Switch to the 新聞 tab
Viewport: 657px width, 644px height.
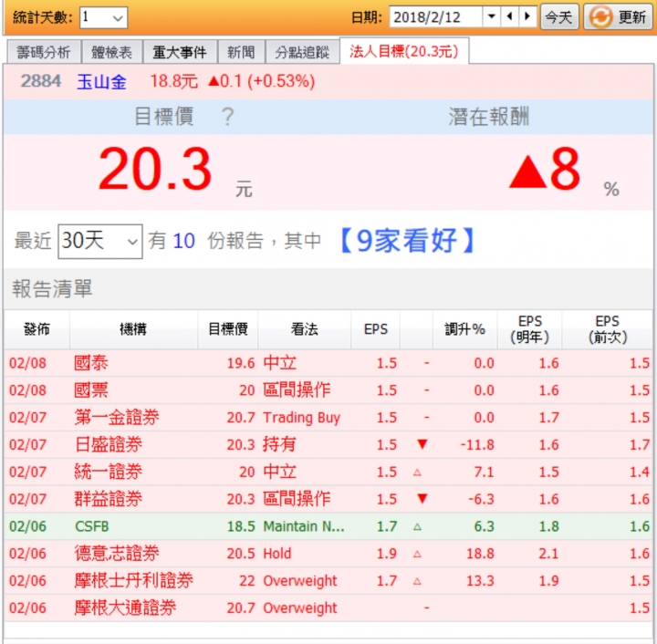tap(241, 52)
